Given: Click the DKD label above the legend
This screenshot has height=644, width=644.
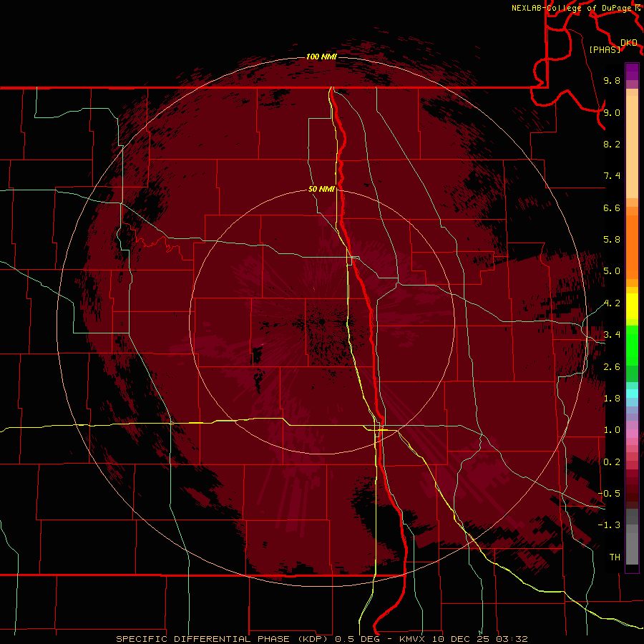Looking at the screenshot, I should (x=629, y=43).
